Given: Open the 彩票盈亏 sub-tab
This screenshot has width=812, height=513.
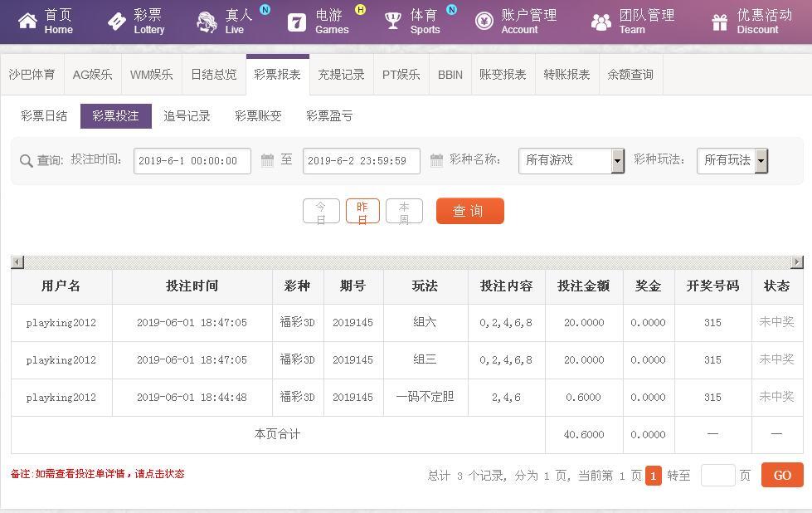Looking at the screenshot, I should [329, 116].
